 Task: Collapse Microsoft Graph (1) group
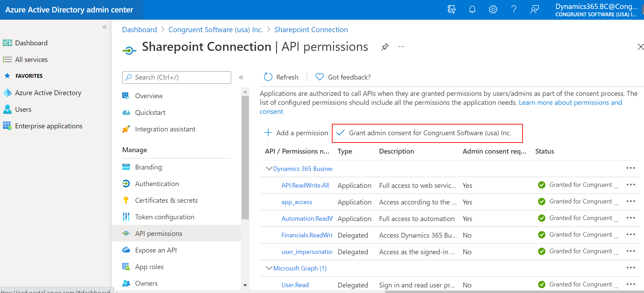click(269, 268)
